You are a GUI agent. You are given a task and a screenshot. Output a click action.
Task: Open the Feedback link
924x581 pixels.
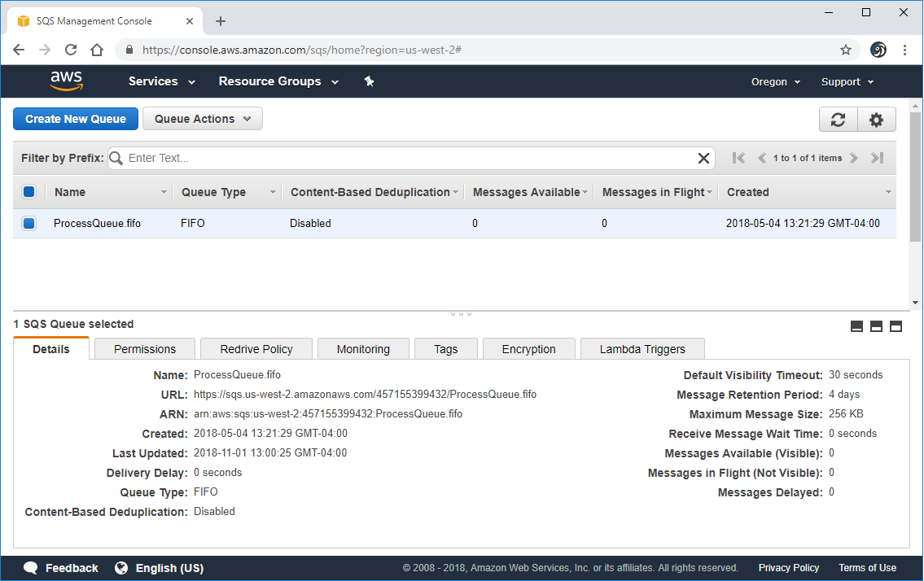(72, 568)
